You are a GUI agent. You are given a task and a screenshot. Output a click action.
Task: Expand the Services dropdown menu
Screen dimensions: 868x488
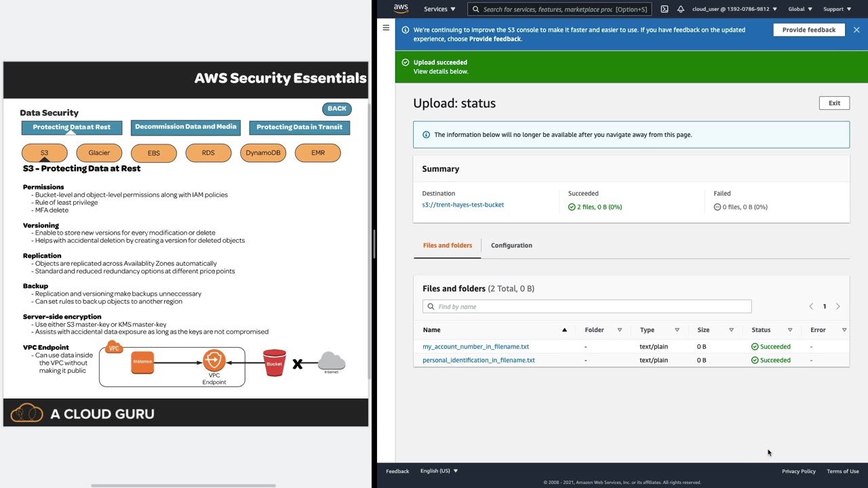click(x=439, y=9)
